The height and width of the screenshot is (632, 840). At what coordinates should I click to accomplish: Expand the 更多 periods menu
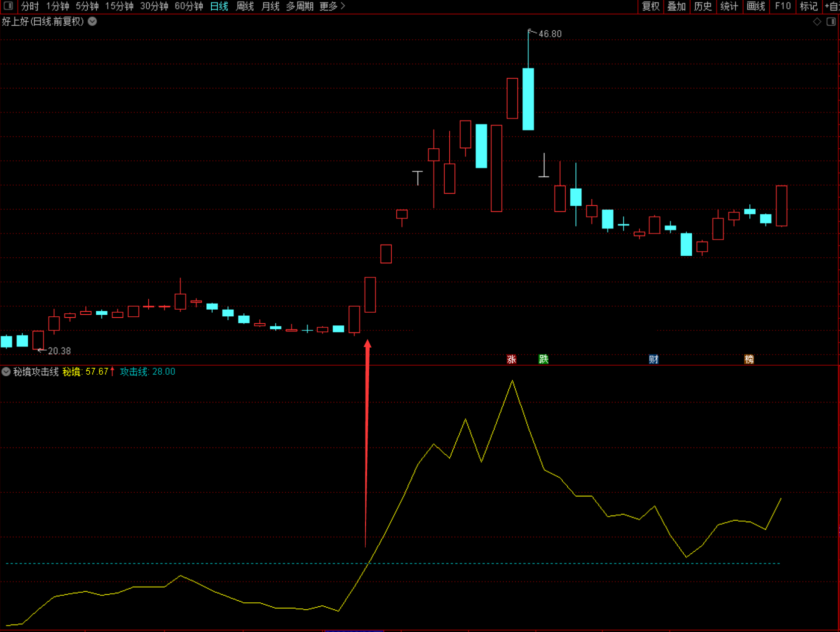(332, 6)
